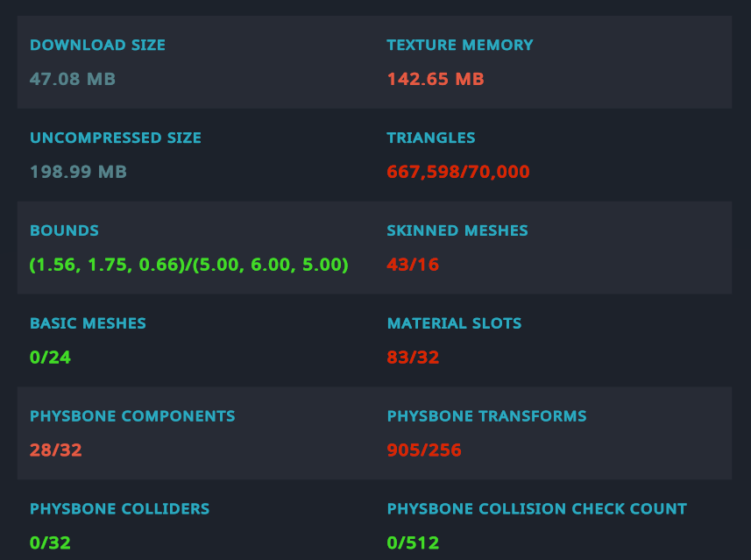Select the green bounds dimensions value
The width and height of the screenshot is (751, 560).
point(189,265)
